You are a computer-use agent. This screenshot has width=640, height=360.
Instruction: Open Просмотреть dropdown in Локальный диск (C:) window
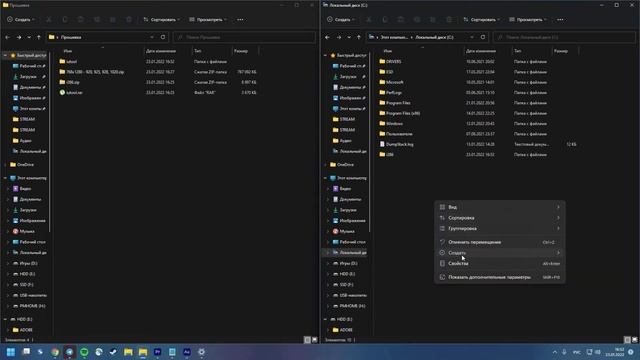[x=528, y=20]
